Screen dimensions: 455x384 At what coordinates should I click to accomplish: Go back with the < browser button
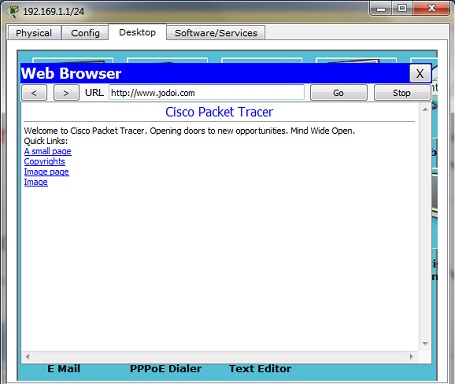click(x=34, y=93)
